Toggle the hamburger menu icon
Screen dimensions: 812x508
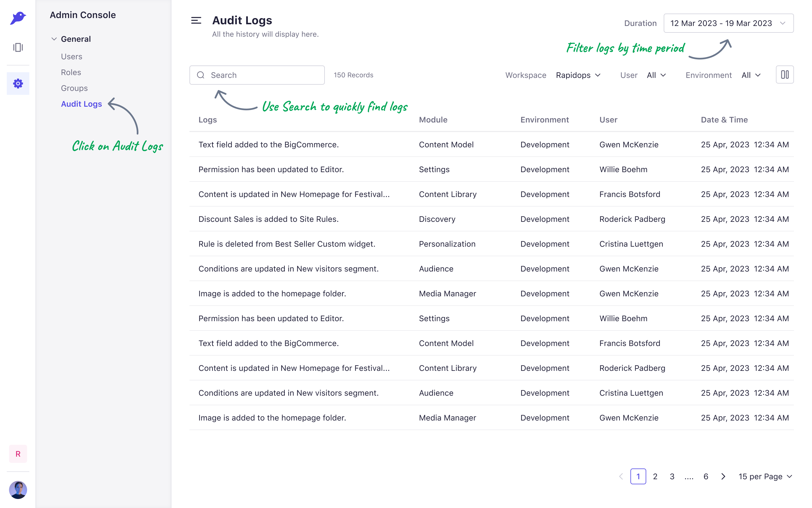pyautogui.click(x=196, y=21)
